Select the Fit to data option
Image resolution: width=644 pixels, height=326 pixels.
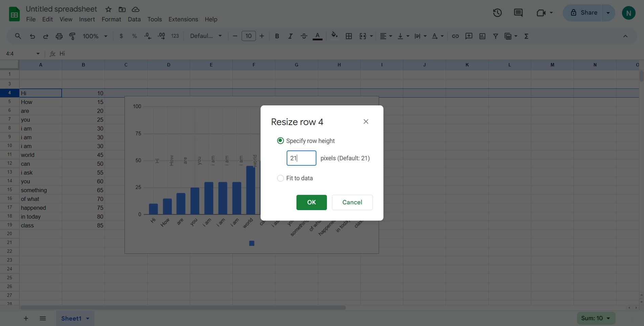281,178
